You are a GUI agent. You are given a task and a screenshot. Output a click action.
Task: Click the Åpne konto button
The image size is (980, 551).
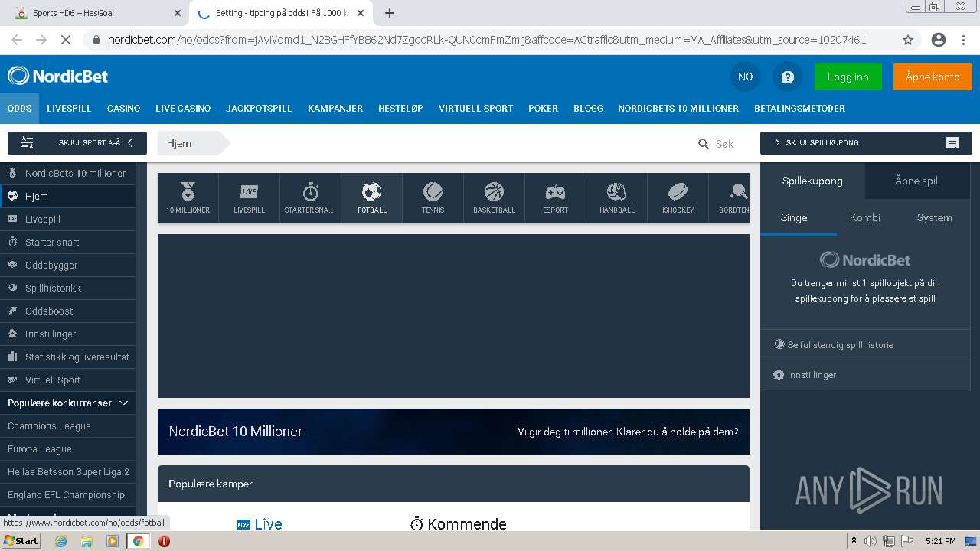(933, 77)
